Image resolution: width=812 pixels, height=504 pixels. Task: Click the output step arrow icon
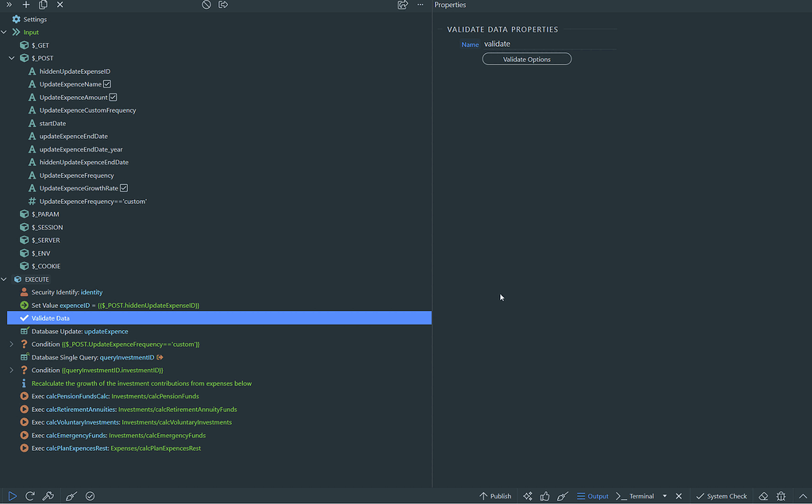point(223,5)
